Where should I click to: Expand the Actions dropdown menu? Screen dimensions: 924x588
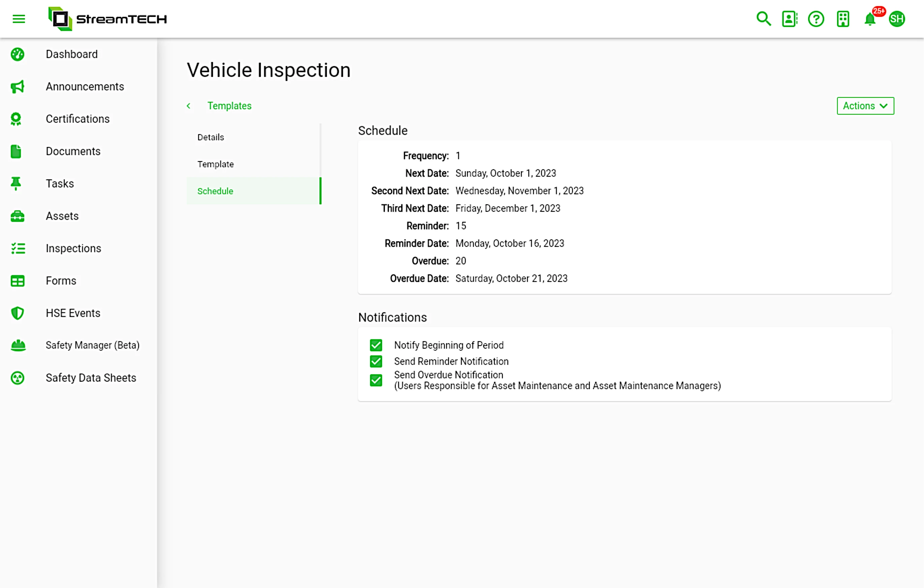865,106
